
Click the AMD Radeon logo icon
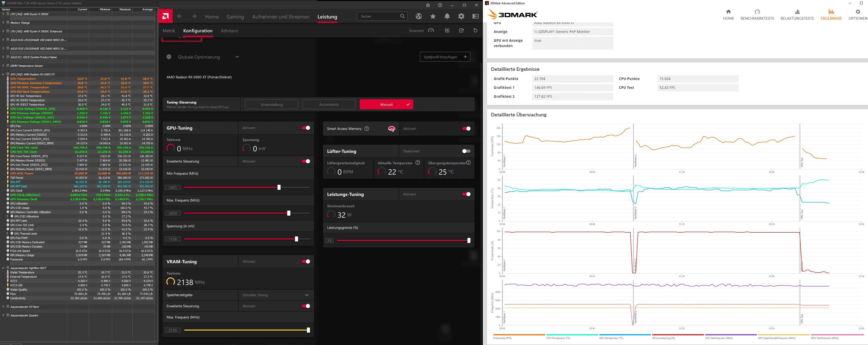[x=165, y=16]
